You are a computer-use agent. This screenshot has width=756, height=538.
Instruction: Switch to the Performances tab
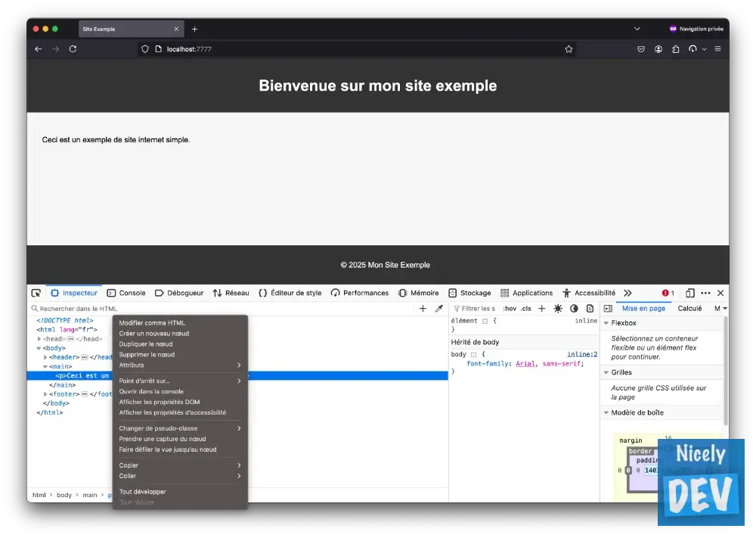click(x=360, y=293)
